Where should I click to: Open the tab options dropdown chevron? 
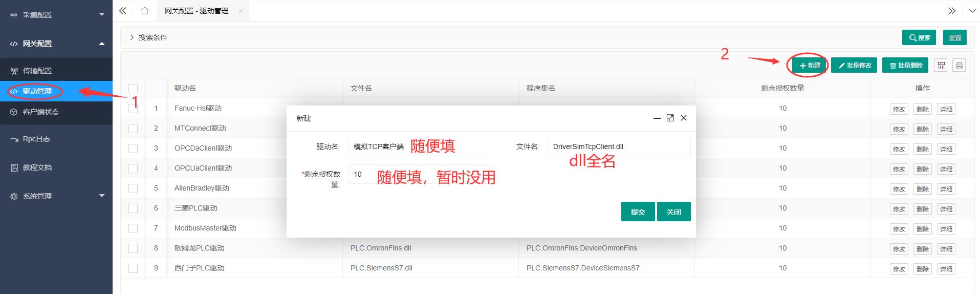point(972,11)
